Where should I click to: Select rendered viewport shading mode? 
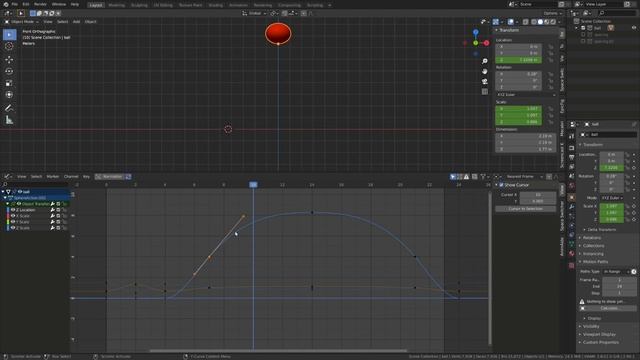pyautogui.click(x=553, y=22)
